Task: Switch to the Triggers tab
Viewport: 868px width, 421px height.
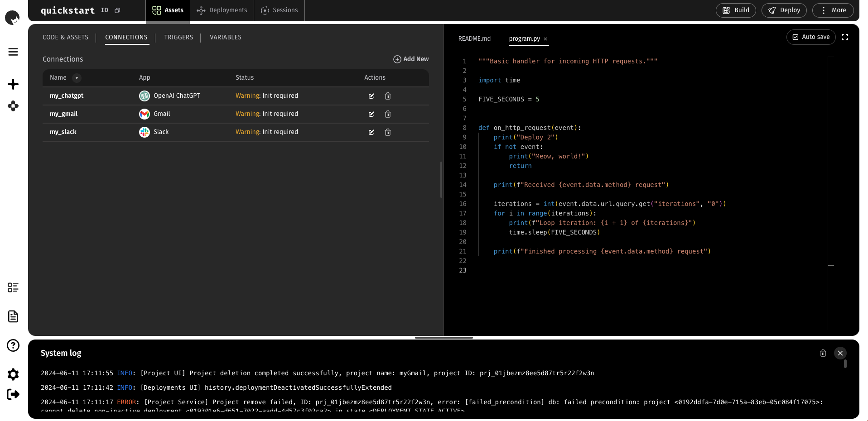Action: (x=178, y=38)
